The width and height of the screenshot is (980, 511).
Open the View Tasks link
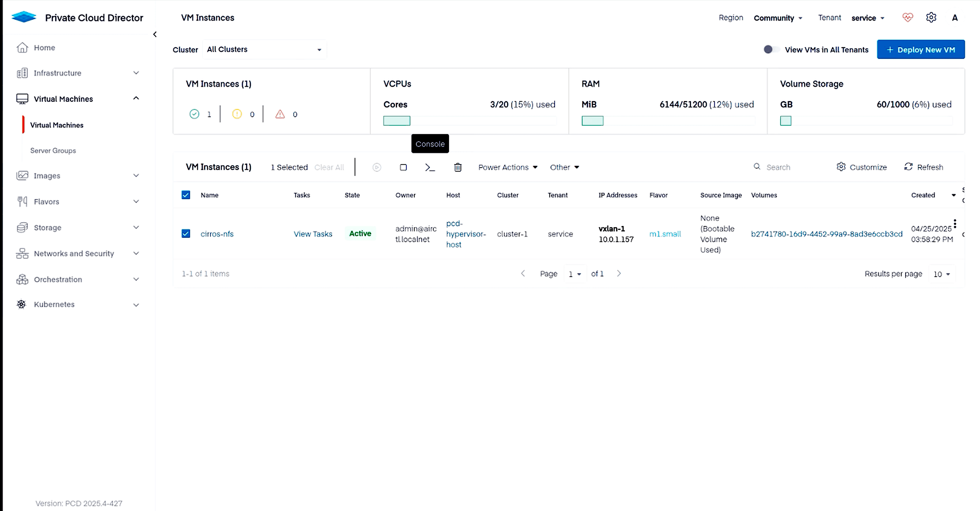[313, 234]
